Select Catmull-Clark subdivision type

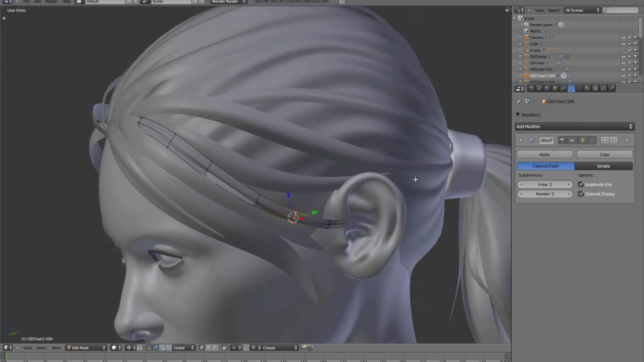[x=545, y=166]
